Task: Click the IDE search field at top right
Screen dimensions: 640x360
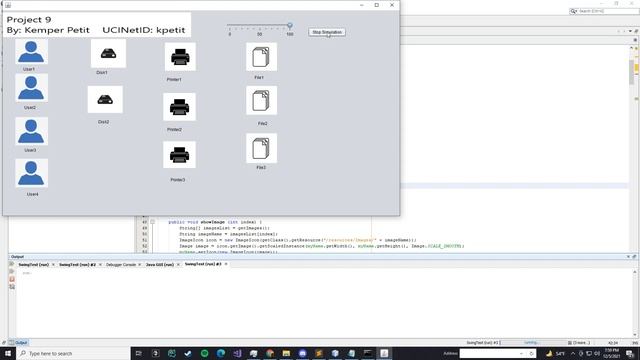Action: (604, 11)
